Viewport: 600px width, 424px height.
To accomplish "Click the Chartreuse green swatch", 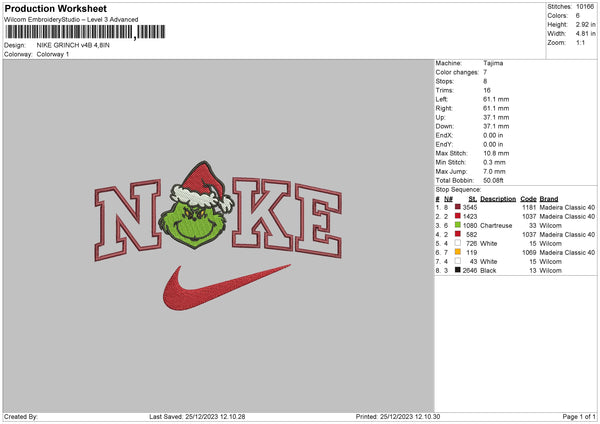I will [457, 225].
